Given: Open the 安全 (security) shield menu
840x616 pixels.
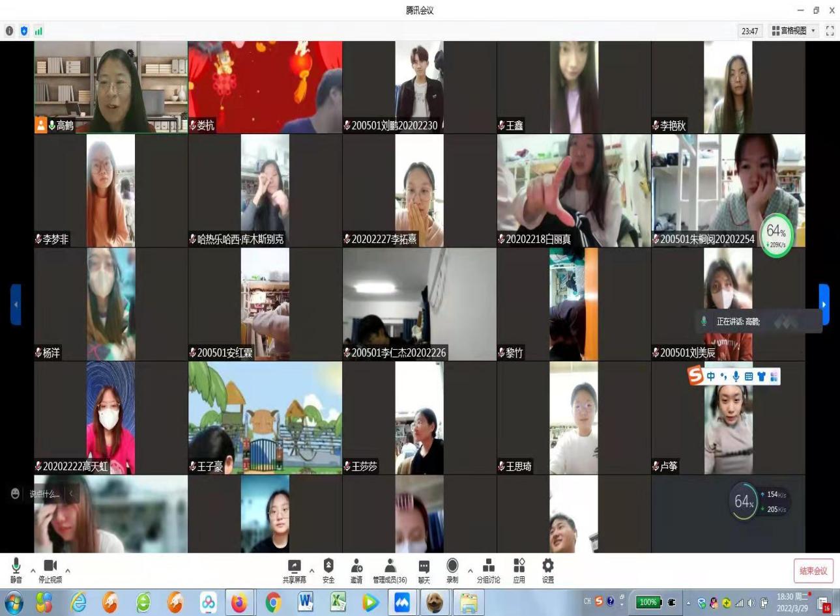Looking at the screenshot, I should 328,570.
